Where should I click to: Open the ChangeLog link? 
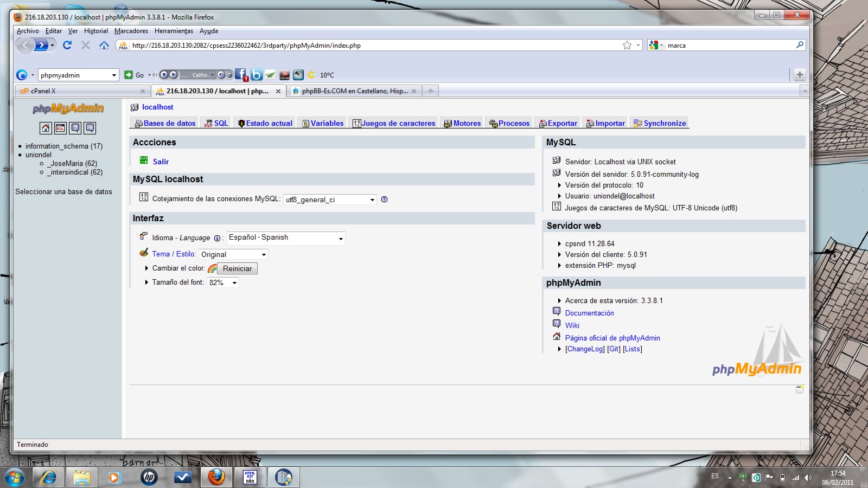[x=585, y=349]
